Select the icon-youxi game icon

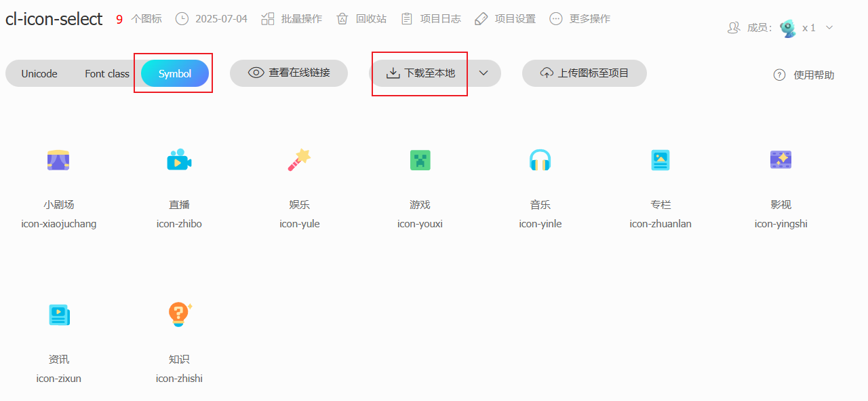point(420,160)
